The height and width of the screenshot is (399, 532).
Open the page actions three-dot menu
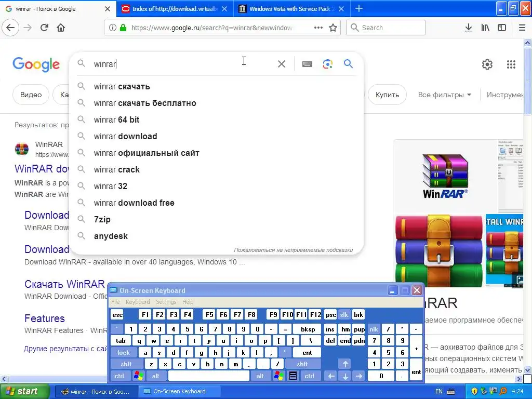318,28
